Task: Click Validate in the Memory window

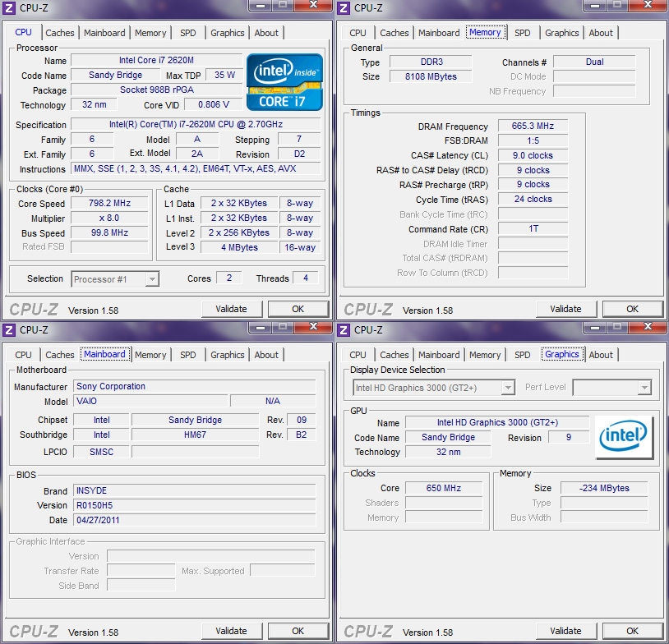Action: tap(566, 309)
